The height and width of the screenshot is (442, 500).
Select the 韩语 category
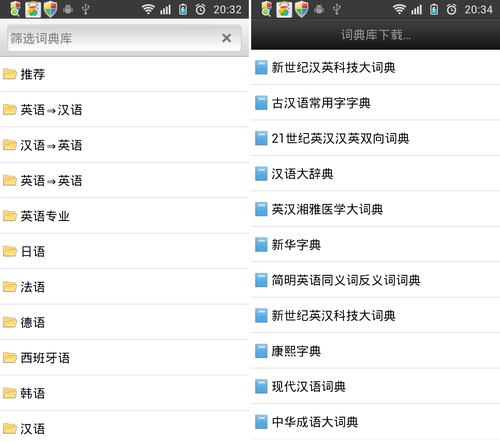pyautogui.click(x=124, y=393)
